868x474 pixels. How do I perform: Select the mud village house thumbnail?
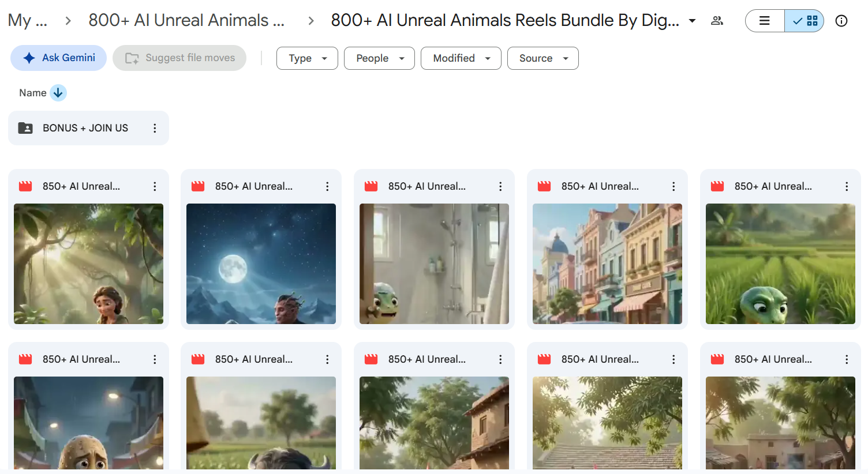780,423
